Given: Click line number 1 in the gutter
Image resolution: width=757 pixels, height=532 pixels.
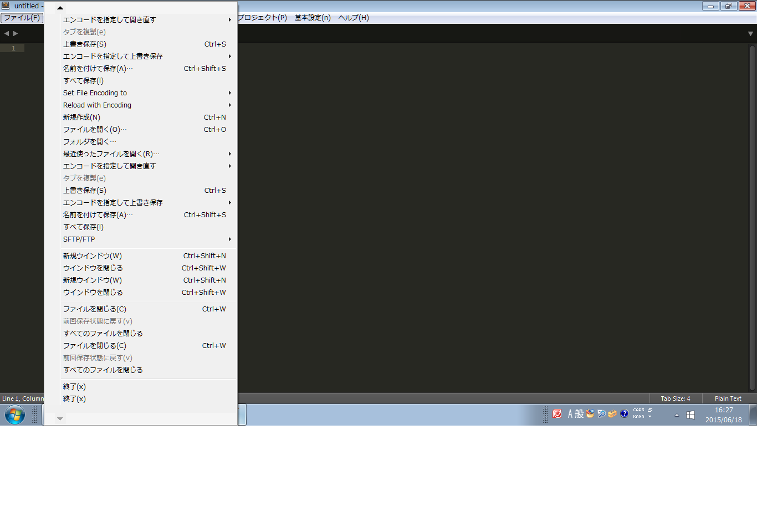Looking at the screenshot, I should click(13, 48).
